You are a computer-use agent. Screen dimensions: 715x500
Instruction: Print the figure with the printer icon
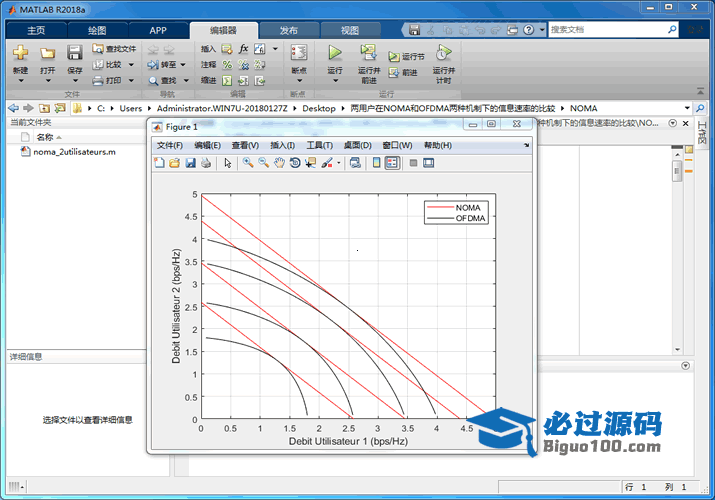[206, 163]
